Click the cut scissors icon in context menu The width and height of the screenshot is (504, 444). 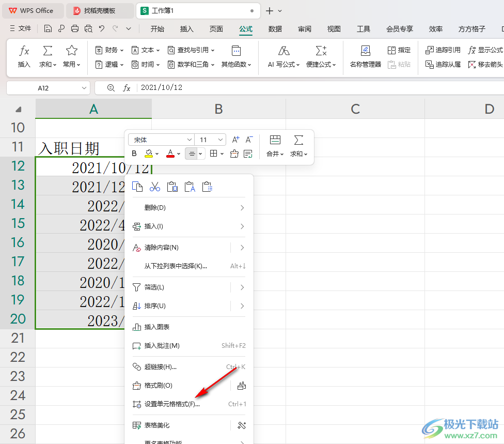[154, 187]
